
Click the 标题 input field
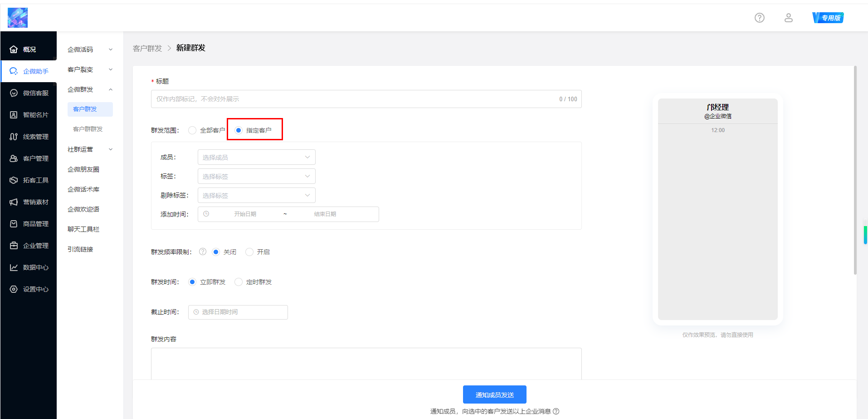354,99
